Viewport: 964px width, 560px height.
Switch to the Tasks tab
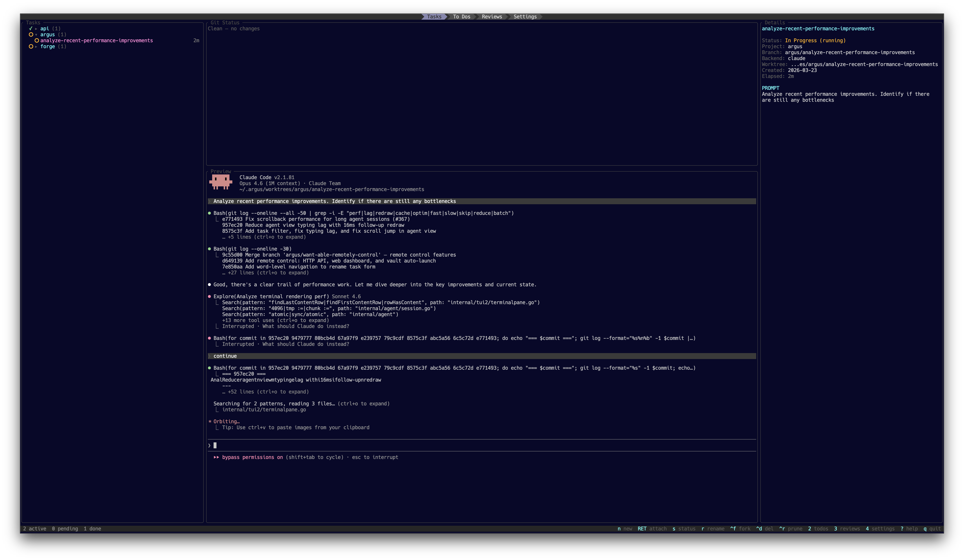click(434, 16)
